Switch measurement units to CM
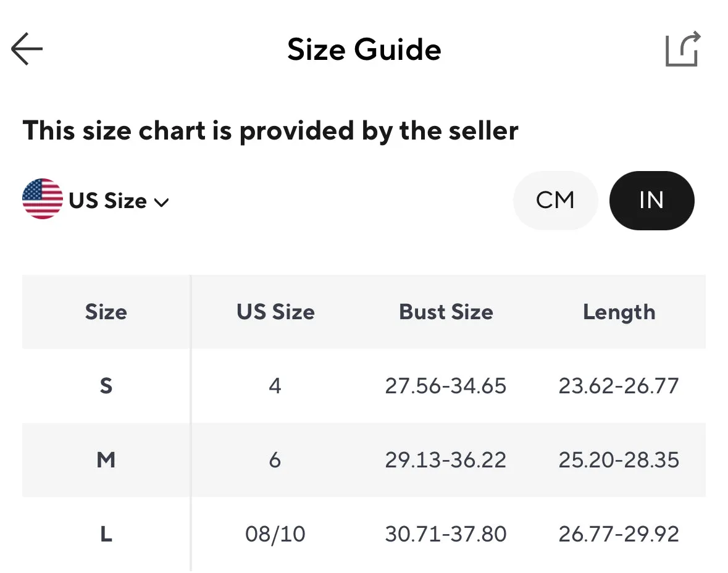 tap(555, 200)
